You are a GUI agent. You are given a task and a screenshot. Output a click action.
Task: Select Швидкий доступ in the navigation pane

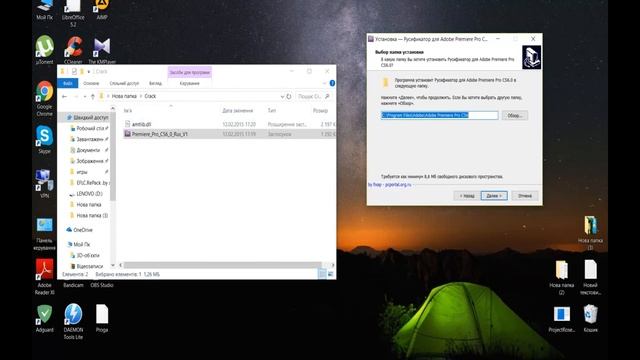tap(91, 118)
